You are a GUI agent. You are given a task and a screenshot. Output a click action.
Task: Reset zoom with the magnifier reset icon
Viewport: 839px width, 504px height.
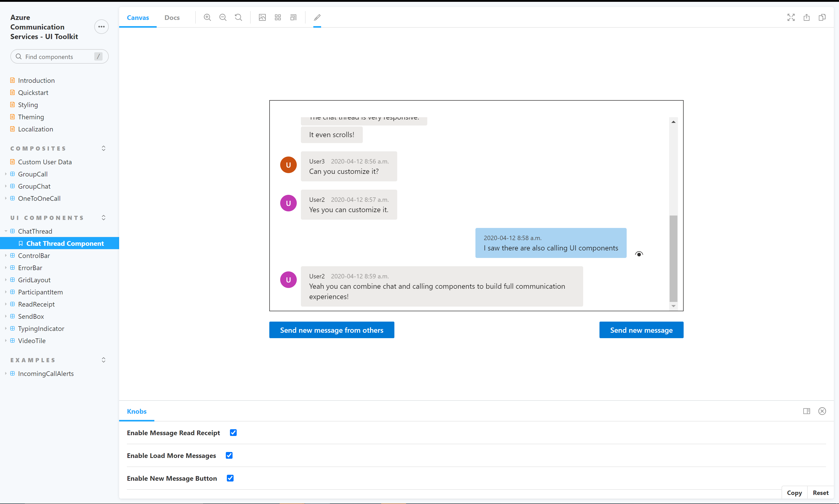click(x=238, y=17)
